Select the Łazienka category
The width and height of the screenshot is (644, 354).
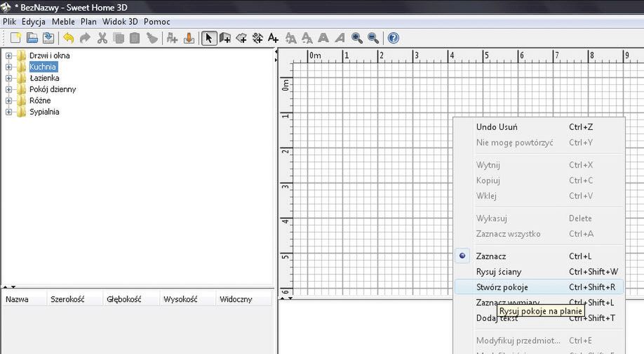44,78
